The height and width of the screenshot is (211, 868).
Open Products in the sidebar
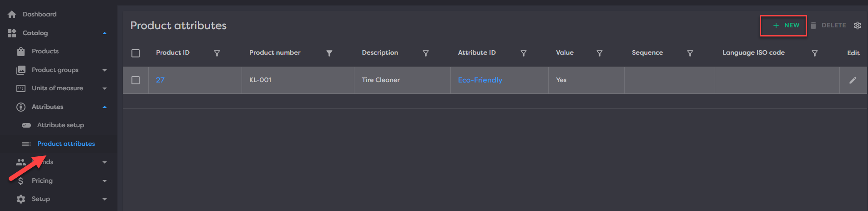coord(45,51)
